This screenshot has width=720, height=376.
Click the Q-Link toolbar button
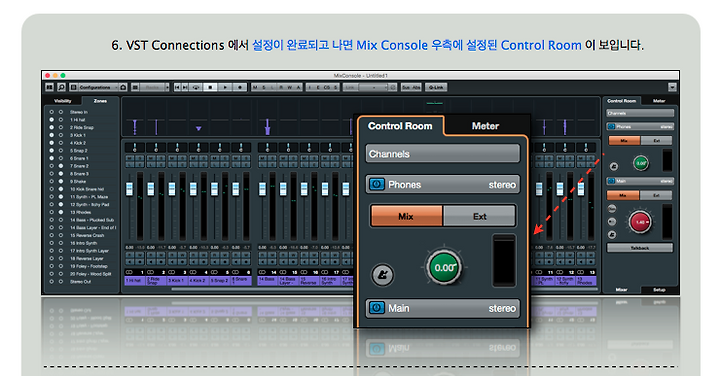click(x=436, y=87)
